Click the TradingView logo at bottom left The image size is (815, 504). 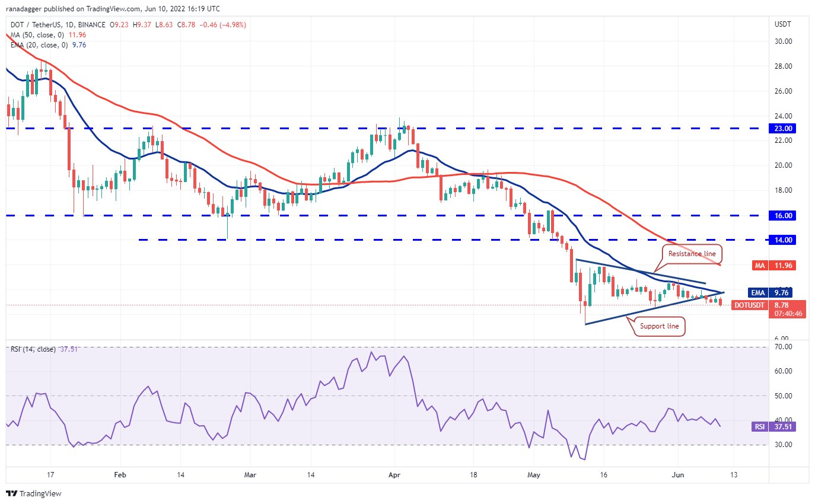(x=34, y=493)
